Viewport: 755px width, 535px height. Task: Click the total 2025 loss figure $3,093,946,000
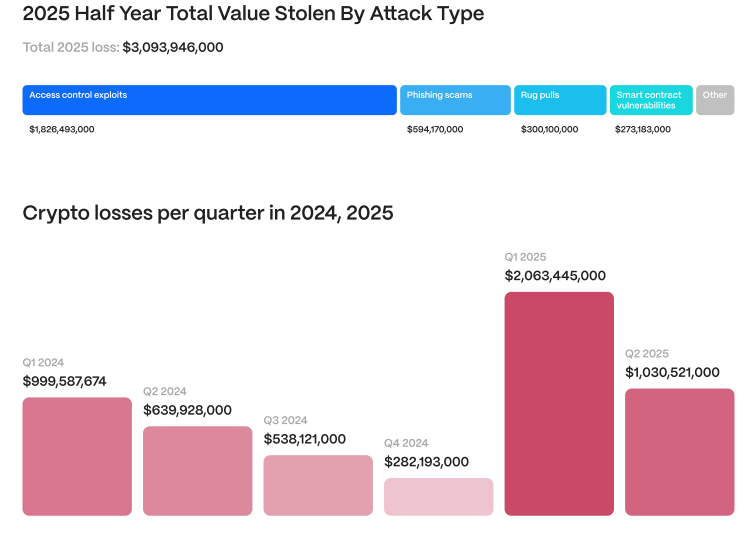(173, 47)
